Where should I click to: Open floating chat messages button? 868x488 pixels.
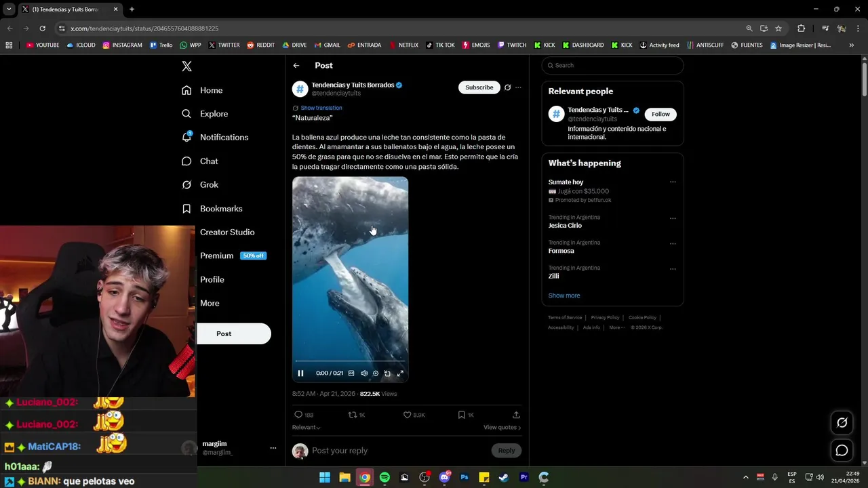(842, 450)
